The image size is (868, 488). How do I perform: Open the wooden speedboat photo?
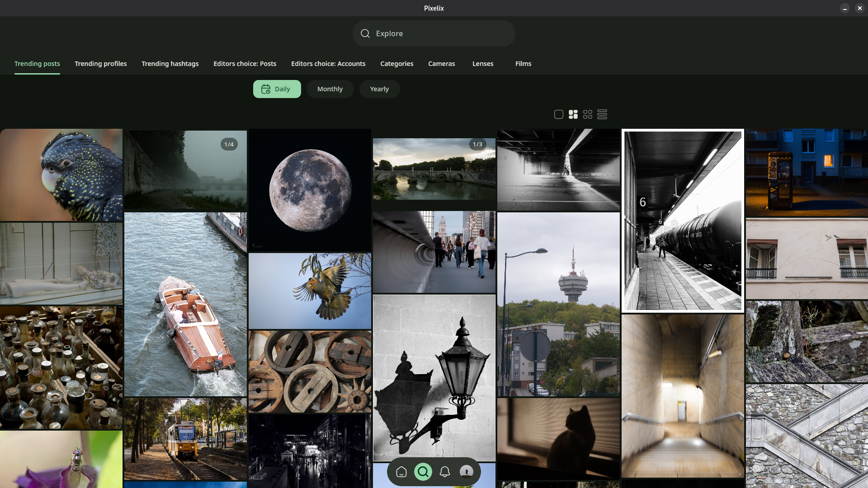(185, 304)
